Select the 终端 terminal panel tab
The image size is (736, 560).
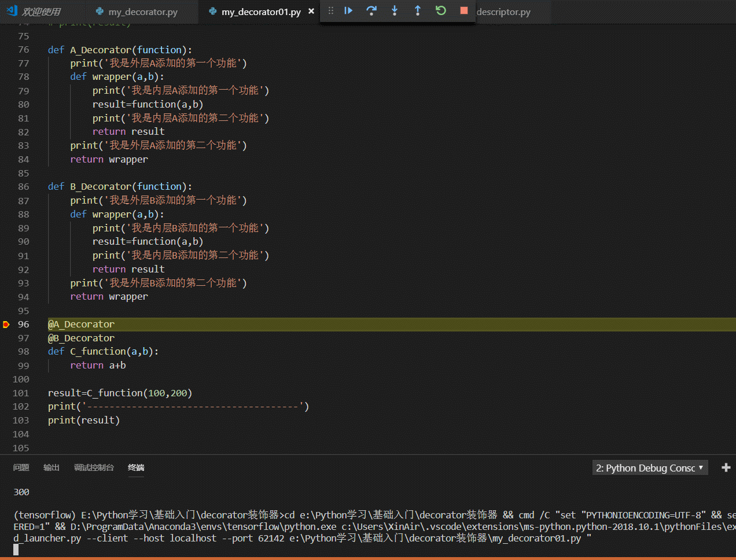point(136,467)
